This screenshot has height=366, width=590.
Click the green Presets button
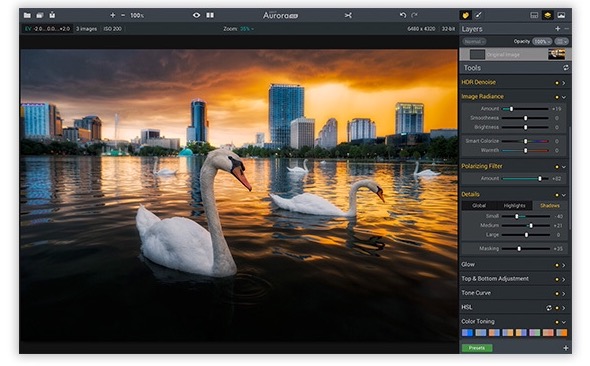coord(477,348)
